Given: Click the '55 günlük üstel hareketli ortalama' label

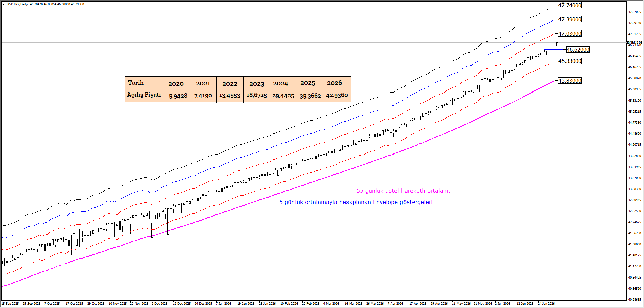Looking at the screenshot, I should pos(404,191).
